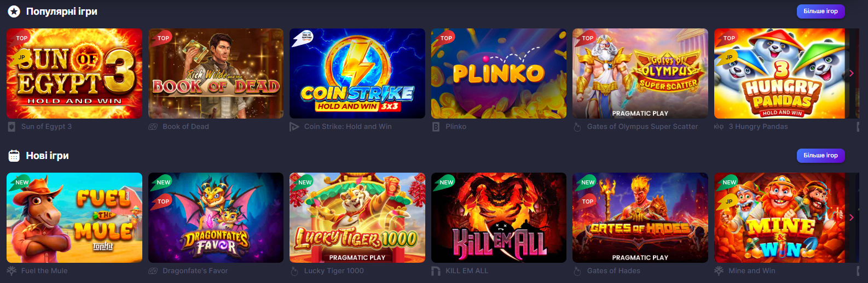Image resolution: width=868 pixels, height=283 pixels.
Task: Click provider icon beside Mine and Win
Action: coord(719,271)
